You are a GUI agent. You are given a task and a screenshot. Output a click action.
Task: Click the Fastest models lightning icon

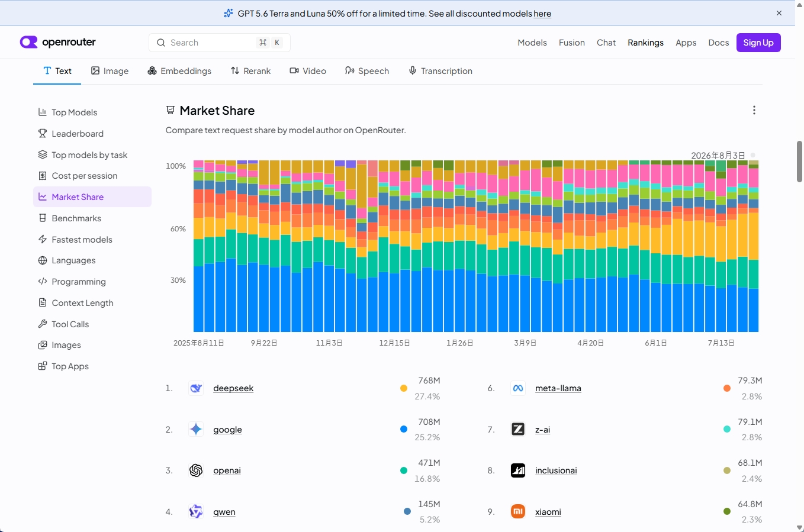click(43, 239)
